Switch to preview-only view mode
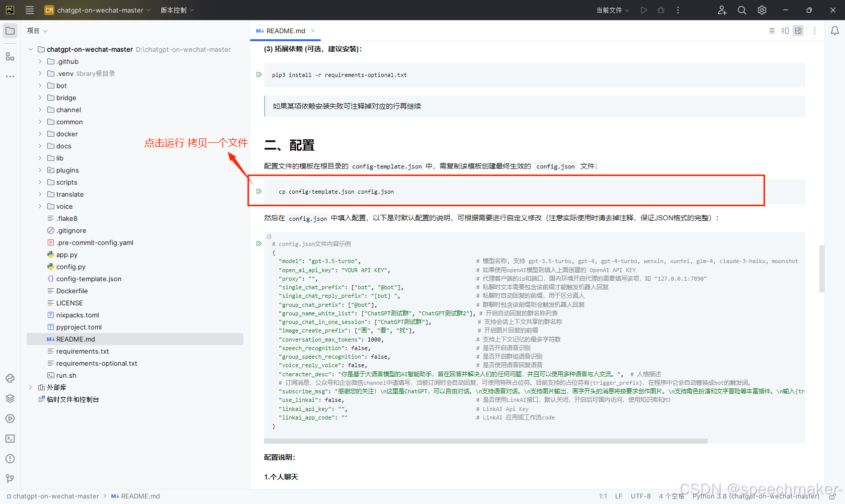Screen dimensions: 845x504 [x=798, y=31]
